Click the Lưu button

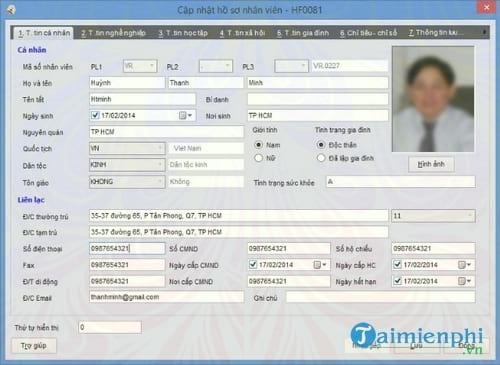(x=417, y=346)
